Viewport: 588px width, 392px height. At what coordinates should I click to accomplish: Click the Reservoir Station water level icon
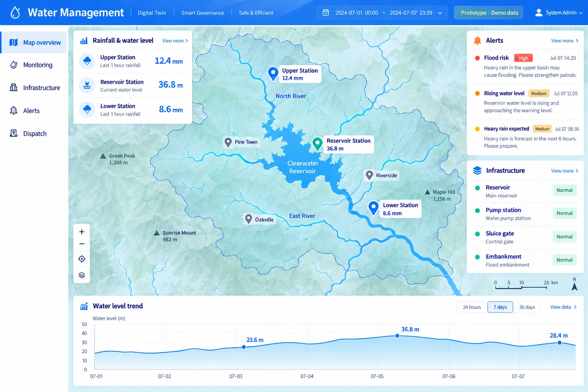(87, 85)
